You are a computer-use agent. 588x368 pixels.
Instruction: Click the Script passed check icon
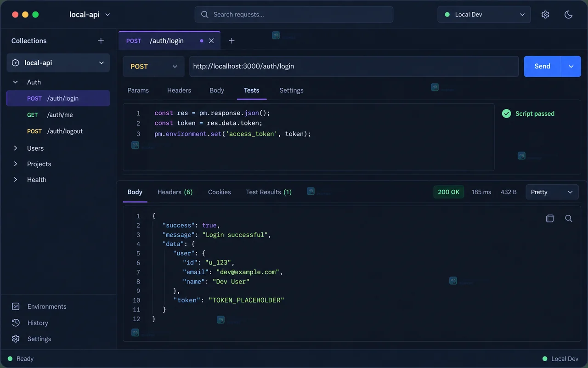(x=506, y=113)
